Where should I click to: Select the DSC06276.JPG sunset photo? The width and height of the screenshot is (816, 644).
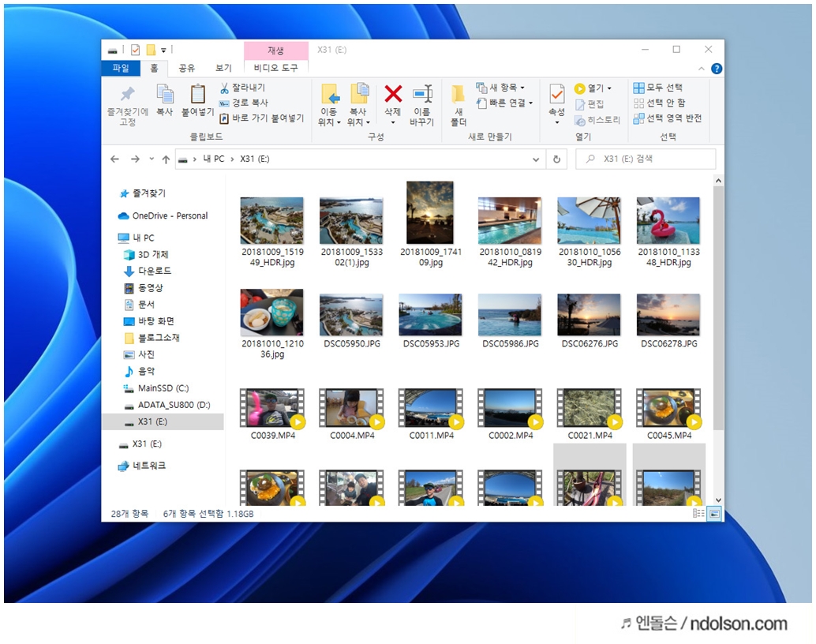589,315
